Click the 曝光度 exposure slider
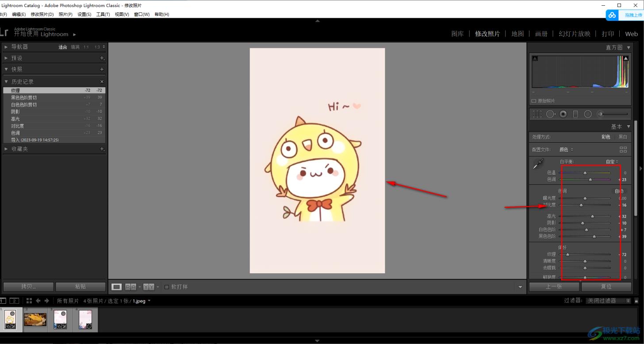This screenshot has width=644, height=344. point(585,199)
